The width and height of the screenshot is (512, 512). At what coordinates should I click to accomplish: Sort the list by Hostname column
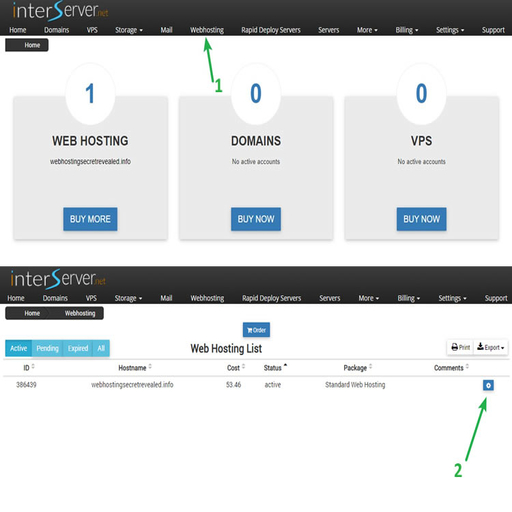(135, 368)
